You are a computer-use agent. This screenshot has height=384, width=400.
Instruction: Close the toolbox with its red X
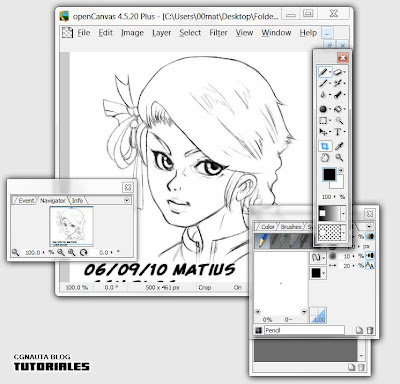343,58
